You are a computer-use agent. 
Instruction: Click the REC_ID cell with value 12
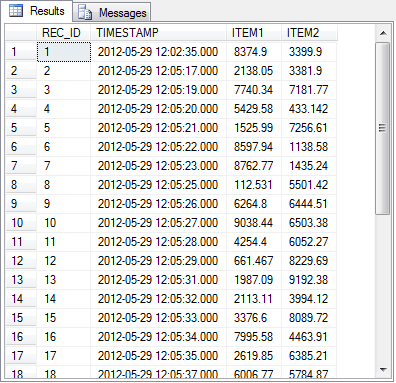(64, 261)
